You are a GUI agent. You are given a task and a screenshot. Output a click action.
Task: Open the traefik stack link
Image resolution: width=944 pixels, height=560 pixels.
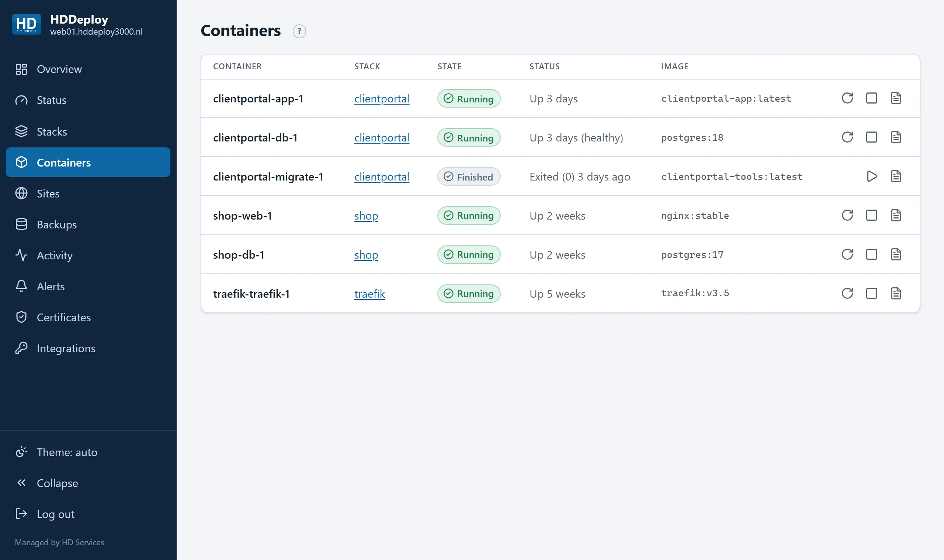pos(369,294)
